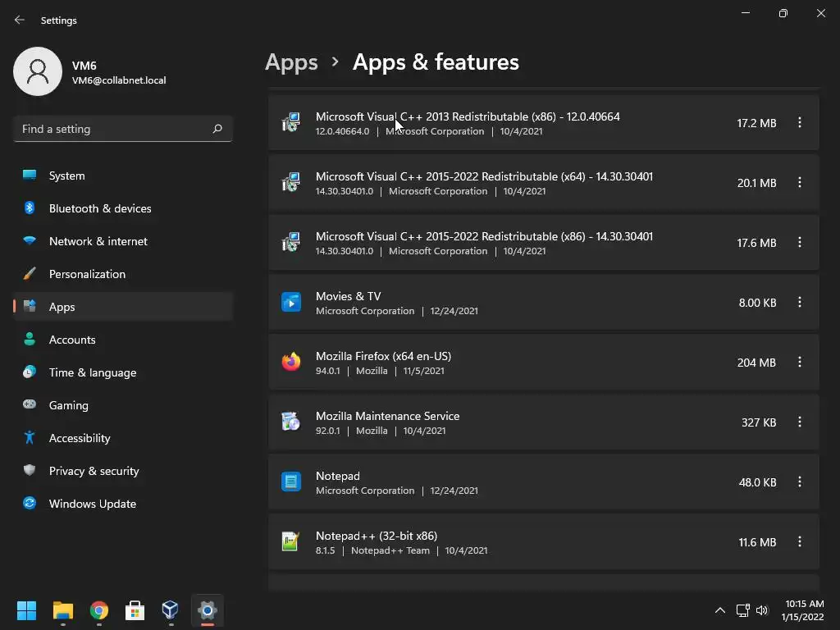
Task: Click the Find a setting search box
Action: [x=113, y=129]
